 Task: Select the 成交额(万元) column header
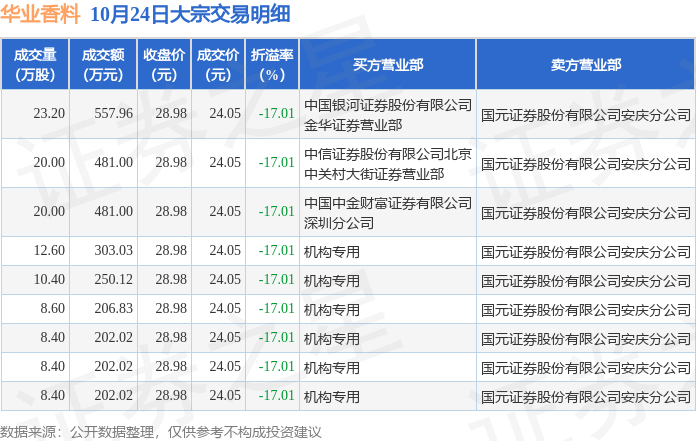(x=103, y=65)
